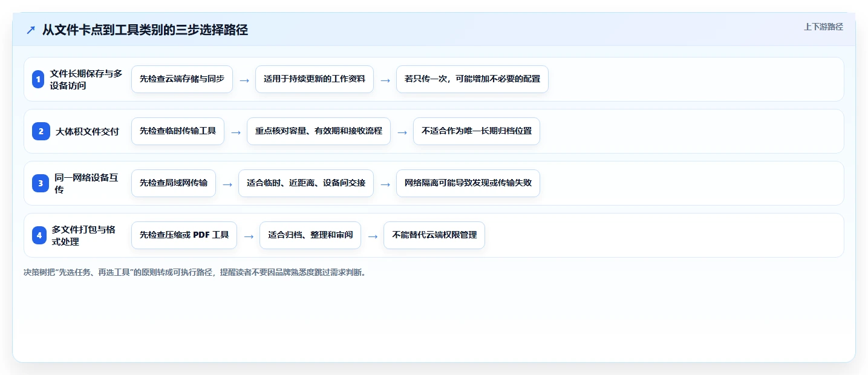Click the 先检查压缩或 PDF 工具 box
Image resolution: width=868 pixels, height=375 pixels.
[184, 235]
